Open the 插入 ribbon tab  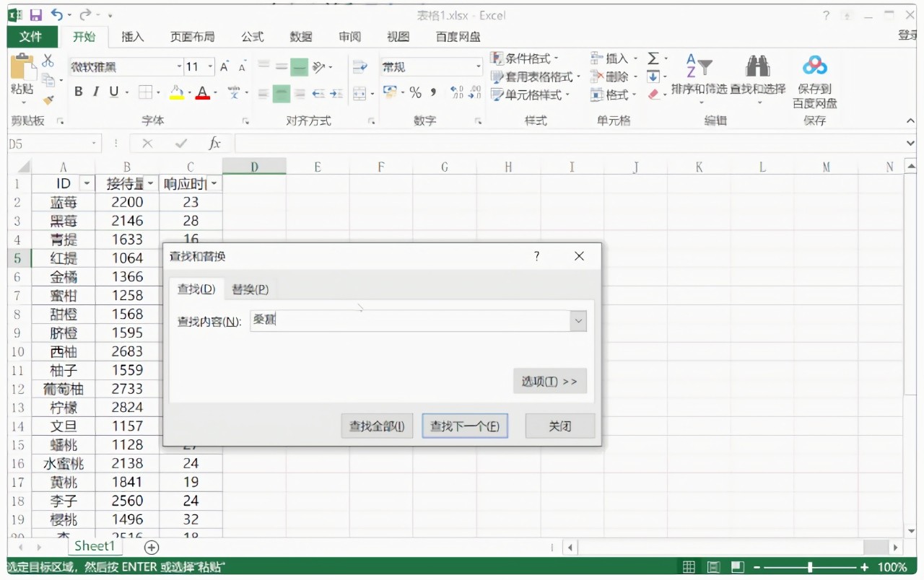[x=132, y=37]
